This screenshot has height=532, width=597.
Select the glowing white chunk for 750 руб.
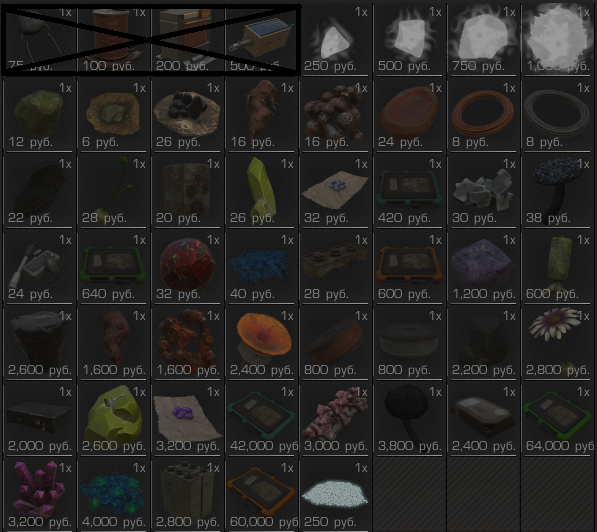[484, 39]
